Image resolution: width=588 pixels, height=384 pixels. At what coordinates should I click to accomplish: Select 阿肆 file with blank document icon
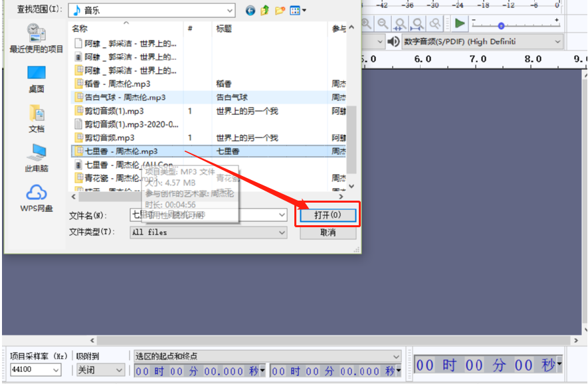coord(126,43)
